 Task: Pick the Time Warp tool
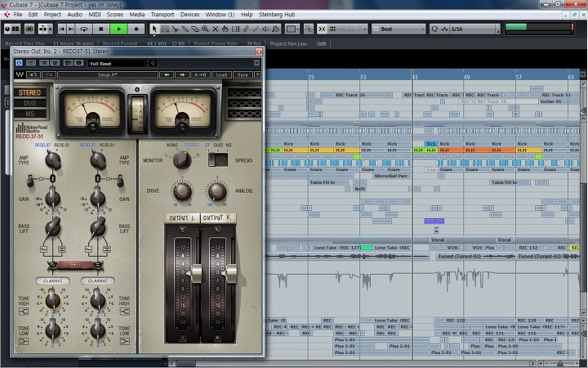(235, 29)
